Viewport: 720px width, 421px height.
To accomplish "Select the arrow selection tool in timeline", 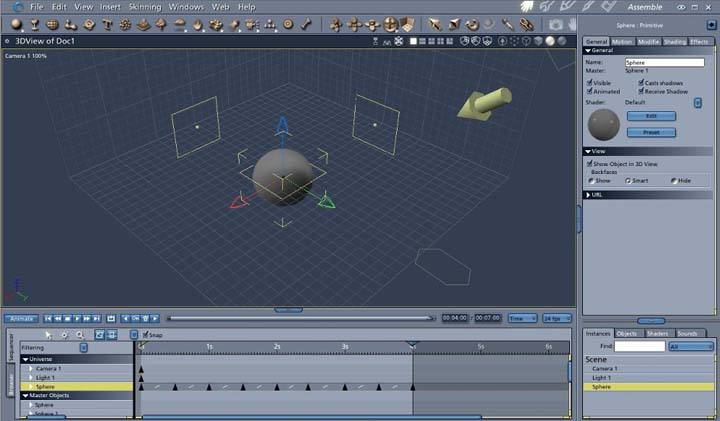I will click(48, 334).
